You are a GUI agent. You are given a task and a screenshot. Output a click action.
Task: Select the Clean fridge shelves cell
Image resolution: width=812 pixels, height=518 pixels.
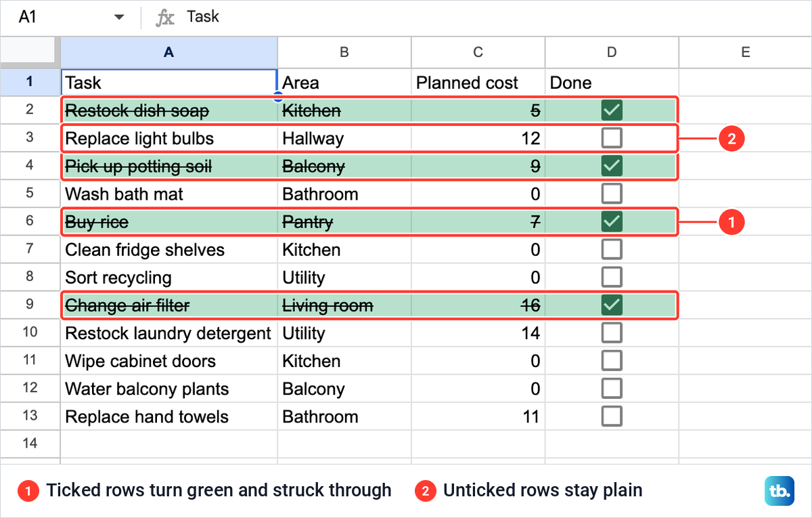[169, 249]
